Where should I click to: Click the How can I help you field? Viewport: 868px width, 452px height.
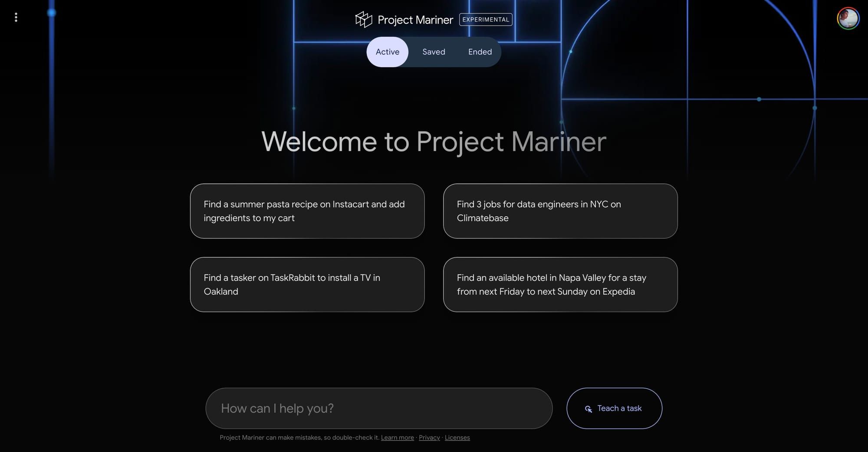(379, 408)
